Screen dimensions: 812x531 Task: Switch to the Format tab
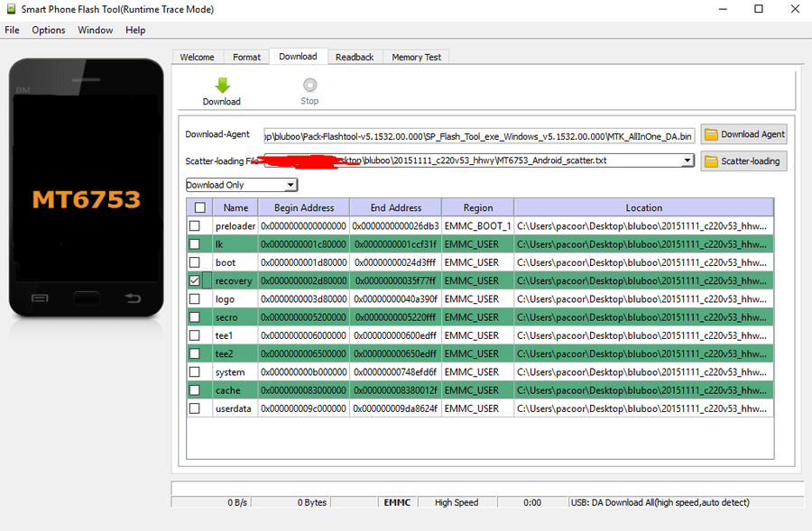point(246,57)
